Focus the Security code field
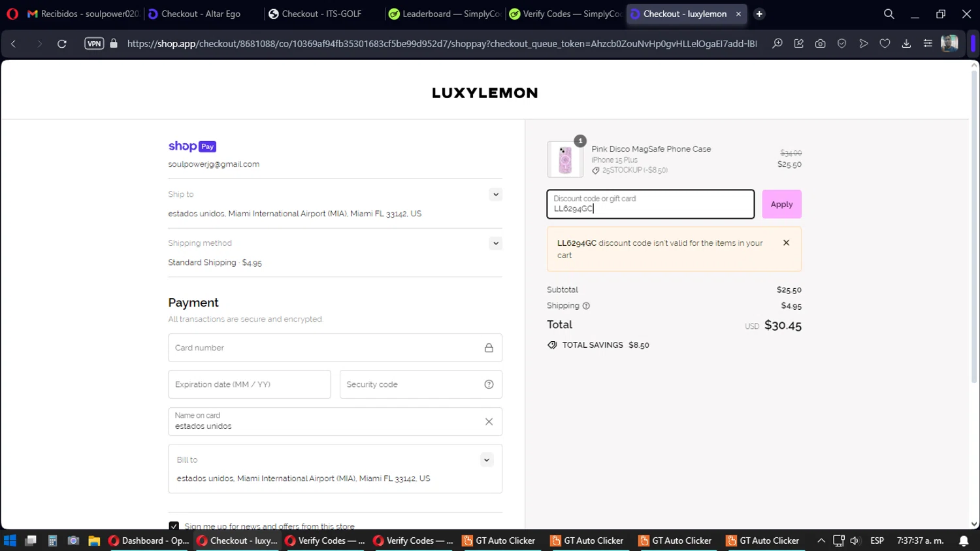 click(x=421, y=384)
